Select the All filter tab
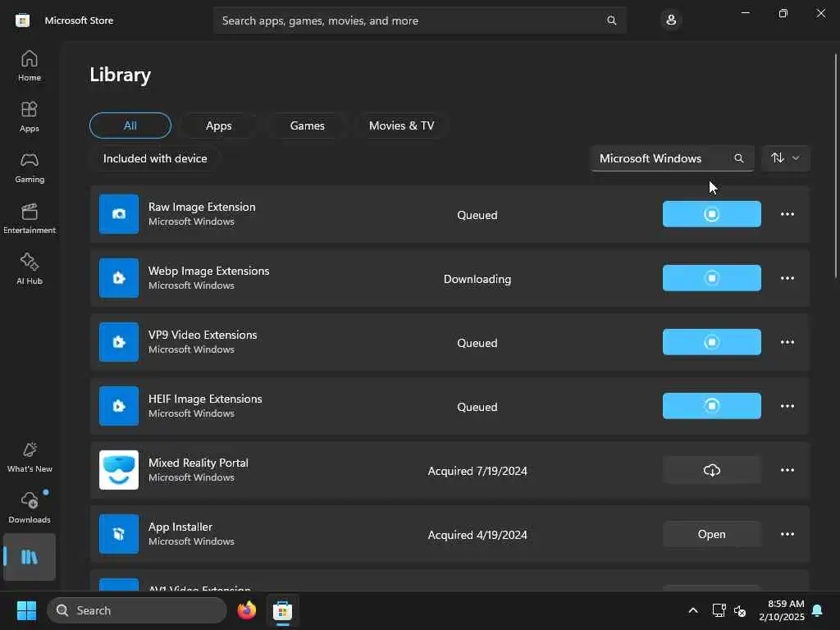The width and height of the screenshot is (840, 630). pyautogui.click(x=130, y=126)
